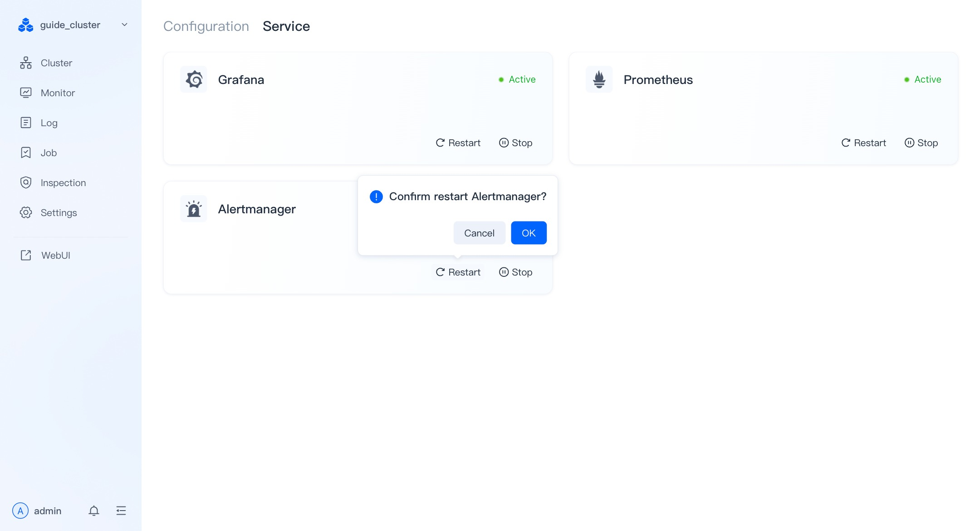Click the Confirm restart Alertmanager text
Image resolution: width=980 pixels, height=531 pixels.
pyautogui.click(x=468, y=197)
